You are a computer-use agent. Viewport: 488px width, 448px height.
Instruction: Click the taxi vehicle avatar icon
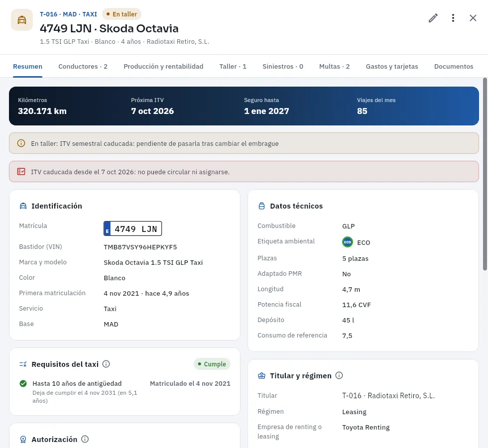click(22, 20)
